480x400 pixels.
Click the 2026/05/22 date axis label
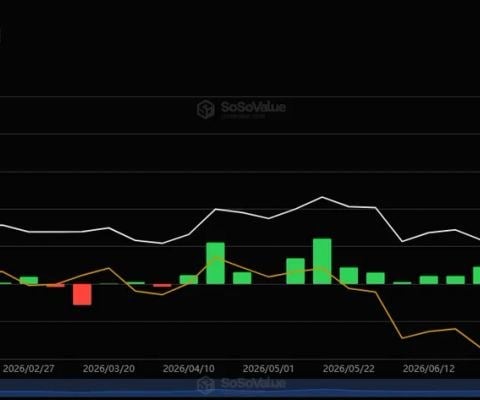349,368
